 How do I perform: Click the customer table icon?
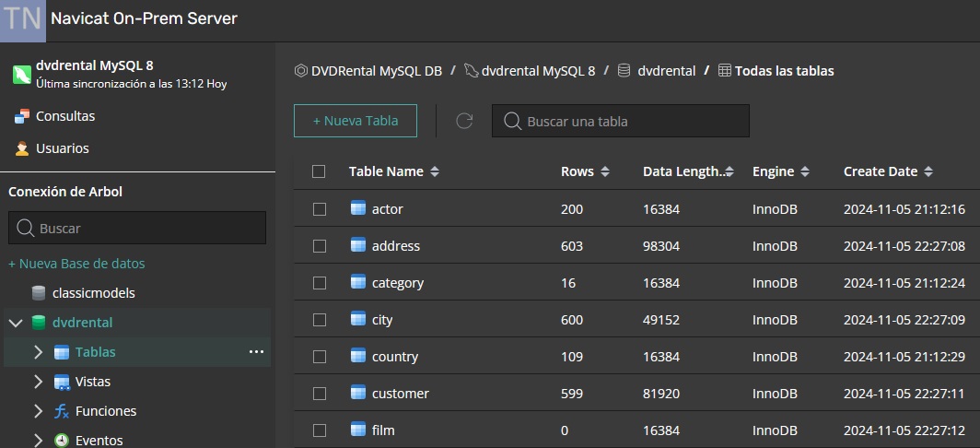click(358, 393)
